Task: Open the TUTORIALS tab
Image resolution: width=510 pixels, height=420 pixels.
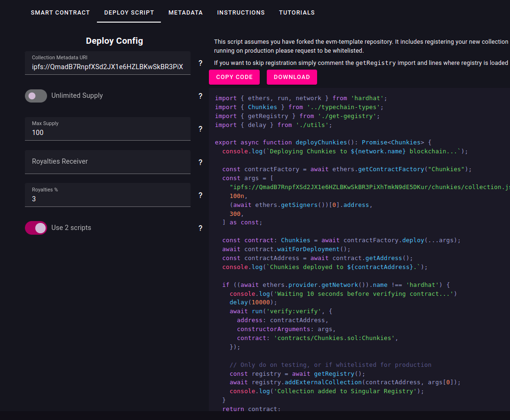Action: click(x=297, y=13)
